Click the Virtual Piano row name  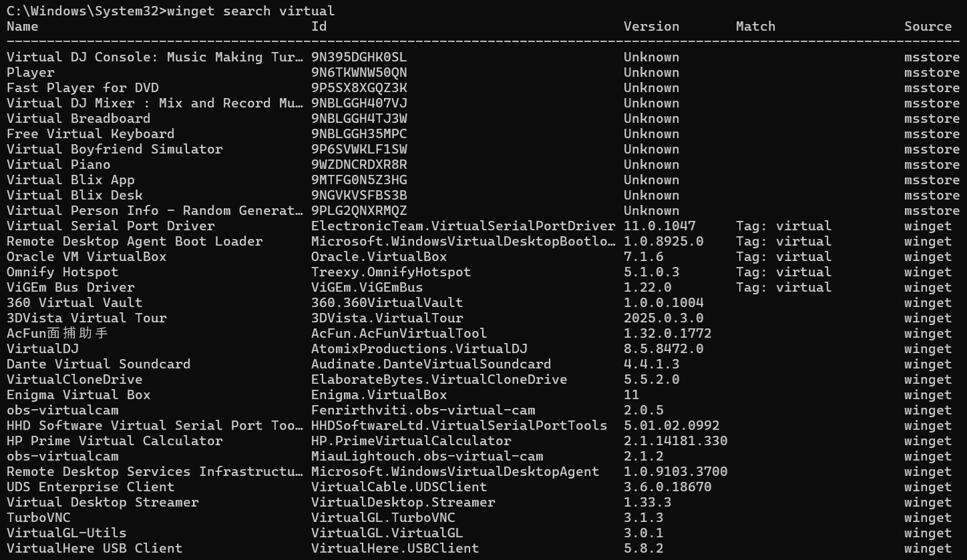(x=59, y=164)
